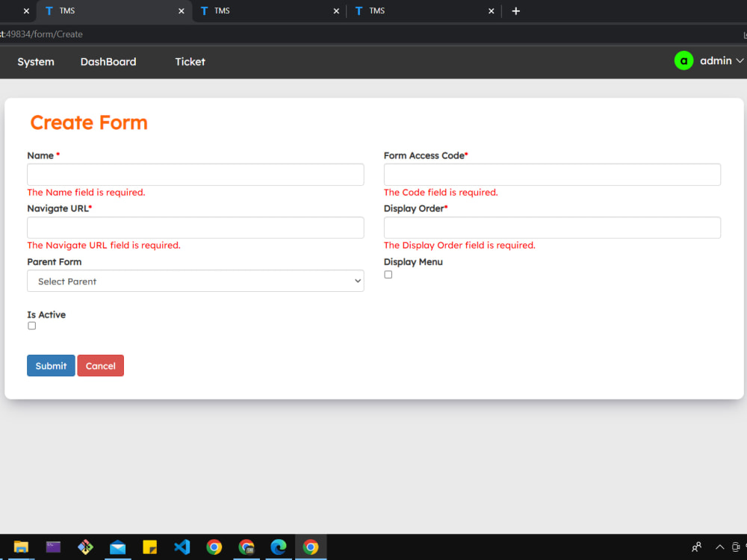Open Microsoft Edge from the taskbar
This screenshot has width=747, height=560.
point(278,547)
